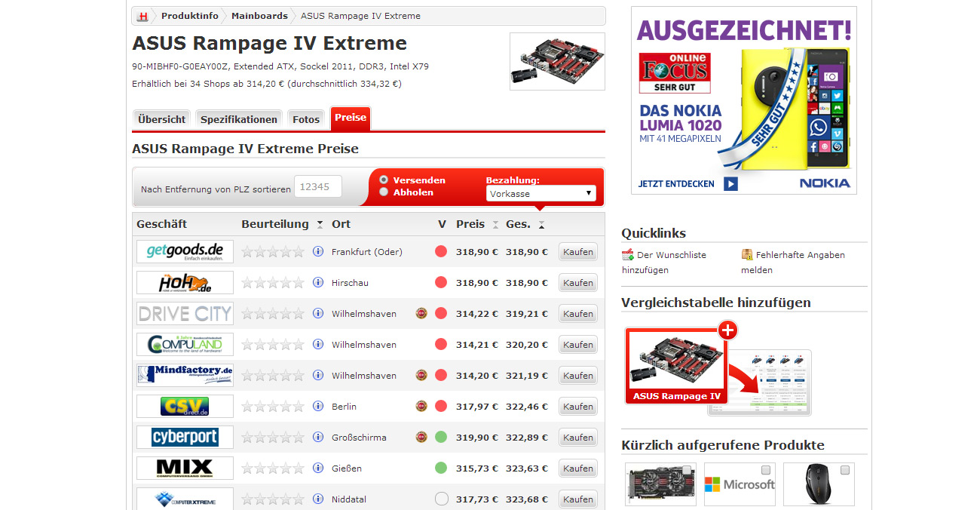Click Jetzt Entdecken in Nokia ad
The image size is (980, 510).
tap(688, 184)
